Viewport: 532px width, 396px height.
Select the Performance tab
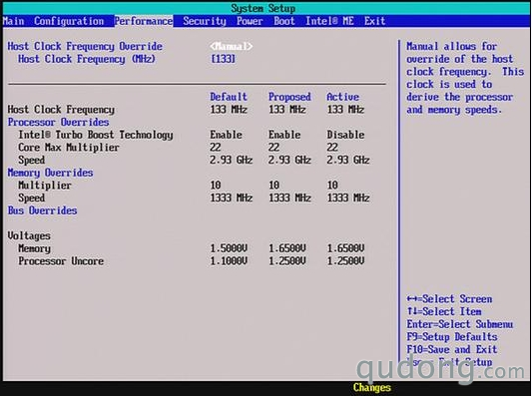click(x=144, y=21)
